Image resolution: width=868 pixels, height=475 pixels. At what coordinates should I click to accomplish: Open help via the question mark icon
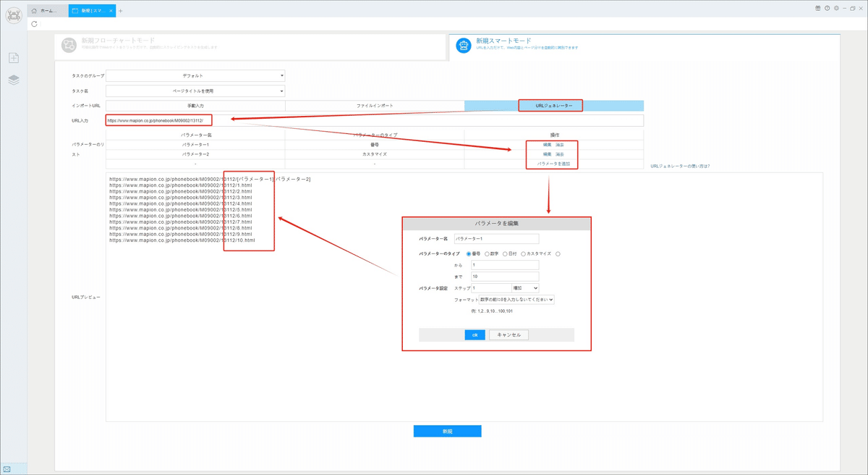tap(827, 8)
